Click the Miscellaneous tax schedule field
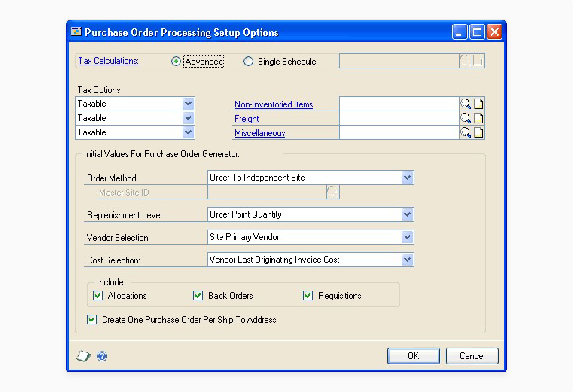 [x=399, y=132]
